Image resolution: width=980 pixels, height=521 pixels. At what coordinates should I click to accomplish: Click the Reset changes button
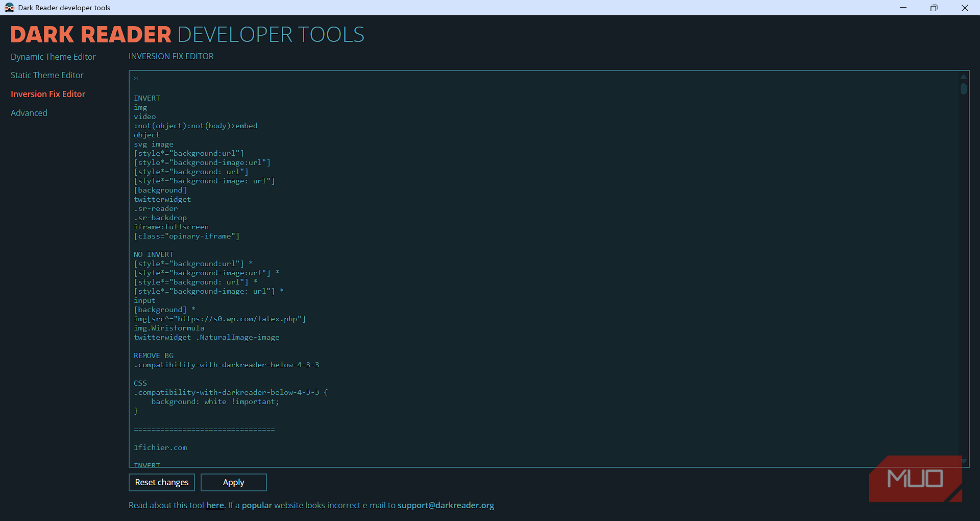(x=162, y=482)
